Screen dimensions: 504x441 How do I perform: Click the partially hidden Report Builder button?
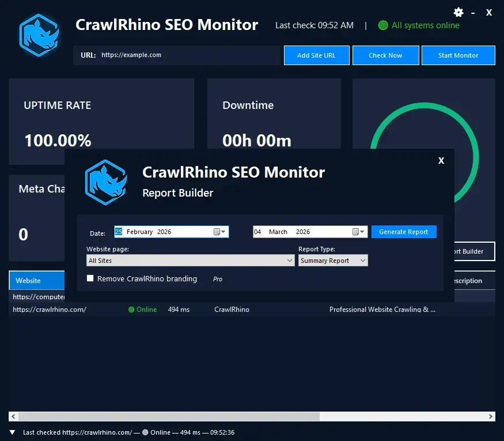click(475, 251)
